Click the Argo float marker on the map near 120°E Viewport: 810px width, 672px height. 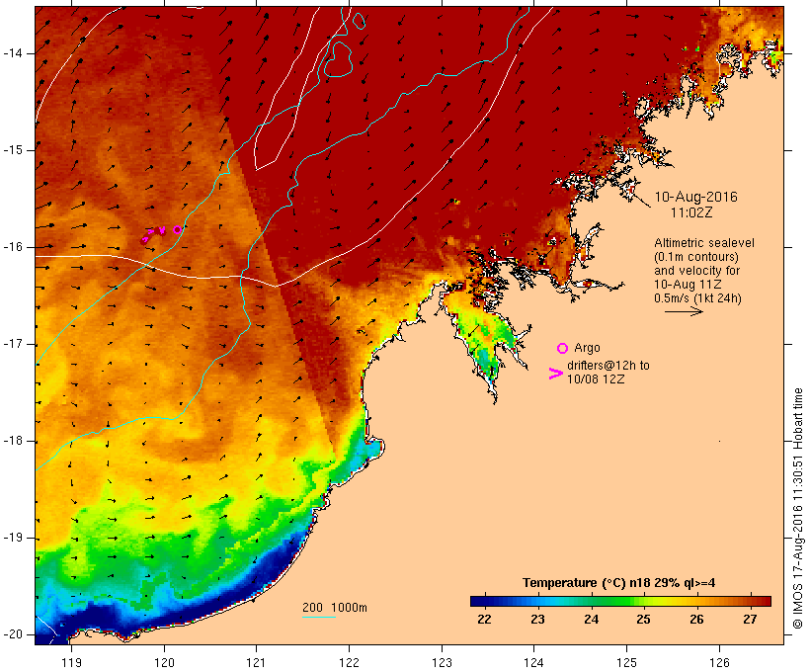(x=177, y=229)
